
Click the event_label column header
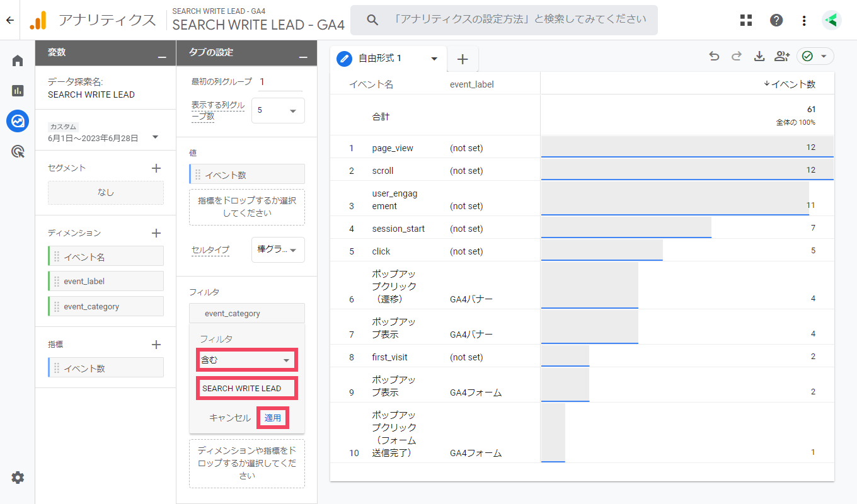[472, 84]
